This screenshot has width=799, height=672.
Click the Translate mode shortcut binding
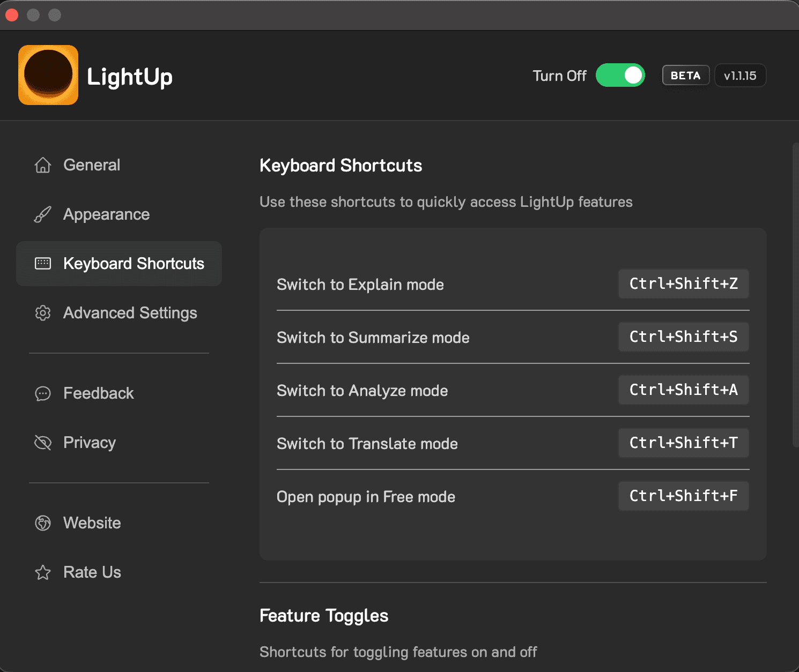[683, 443]
